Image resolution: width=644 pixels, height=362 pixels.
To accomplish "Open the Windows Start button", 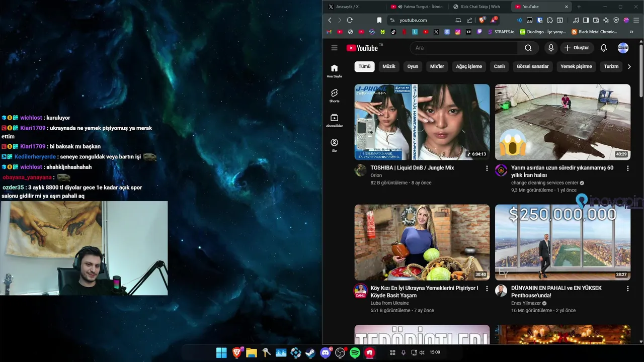I will (x=221, y=353).
